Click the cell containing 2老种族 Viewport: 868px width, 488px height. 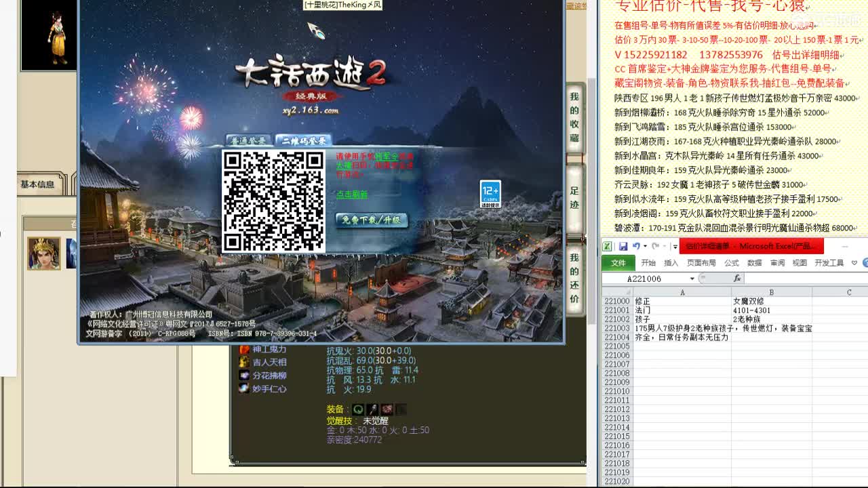(772, 319)
